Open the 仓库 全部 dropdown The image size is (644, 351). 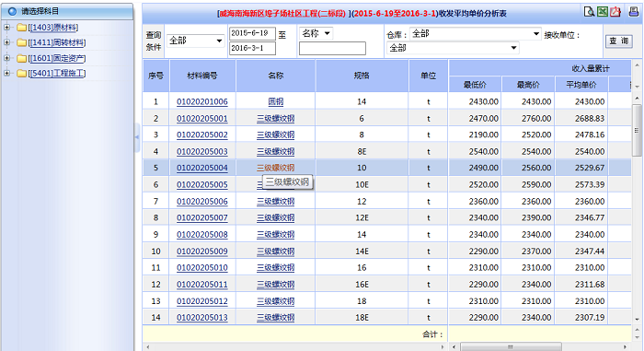(476, 34)
